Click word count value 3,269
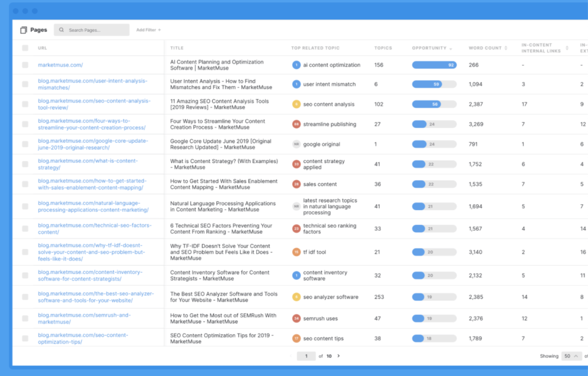 coord(476,124)
